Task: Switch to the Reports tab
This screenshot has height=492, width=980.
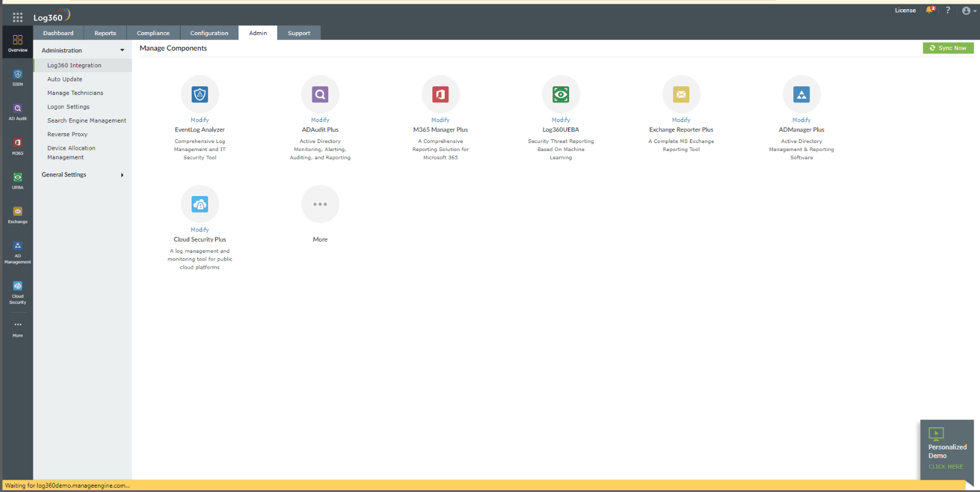Action: pos(105,33)
